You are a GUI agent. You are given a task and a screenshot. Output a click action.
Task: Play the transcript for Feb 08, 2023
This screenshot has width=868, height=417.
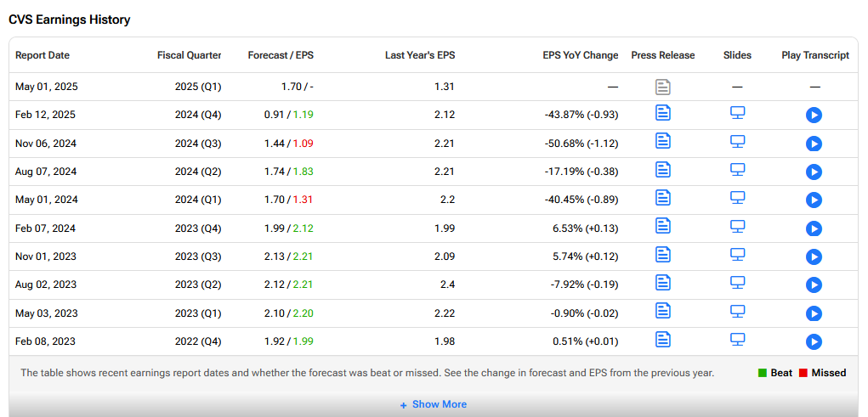pos(814,341)
